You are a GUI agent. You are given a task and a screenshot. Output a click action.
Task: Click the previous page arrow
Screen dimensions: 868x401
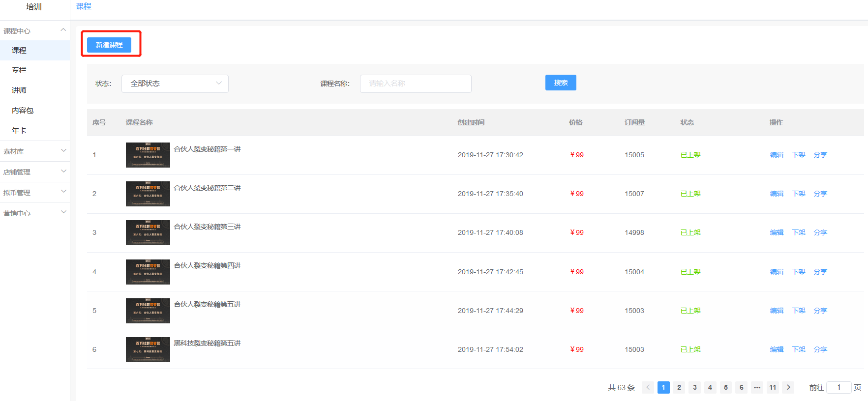tap(648, 387)
